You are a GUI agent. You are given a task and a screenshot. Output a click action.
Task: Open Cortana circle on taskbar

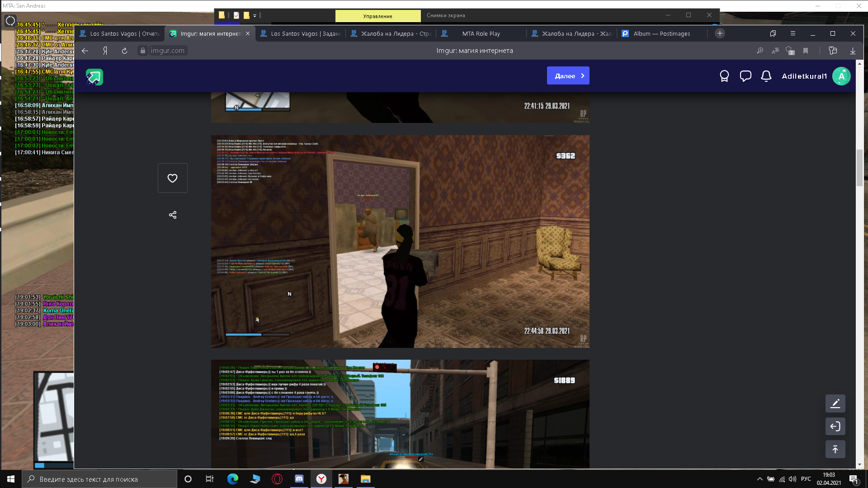pyautogui.click(x=188, y=479)
